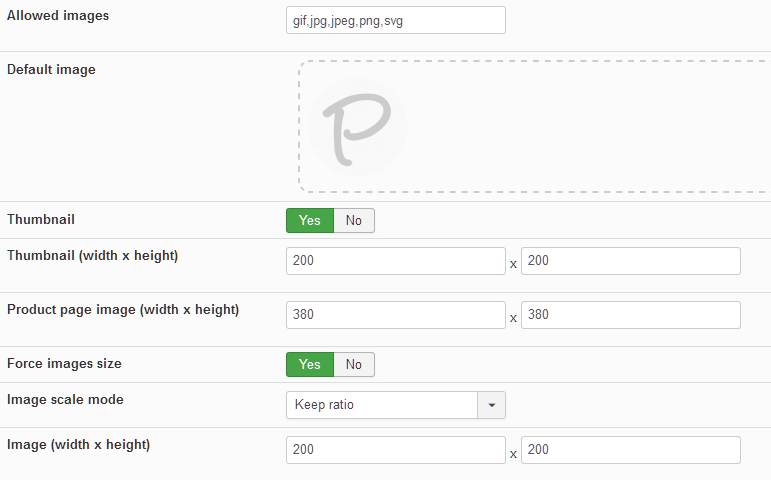
Task: Click the Allowed images extensions field
Action: pos(395,20)
